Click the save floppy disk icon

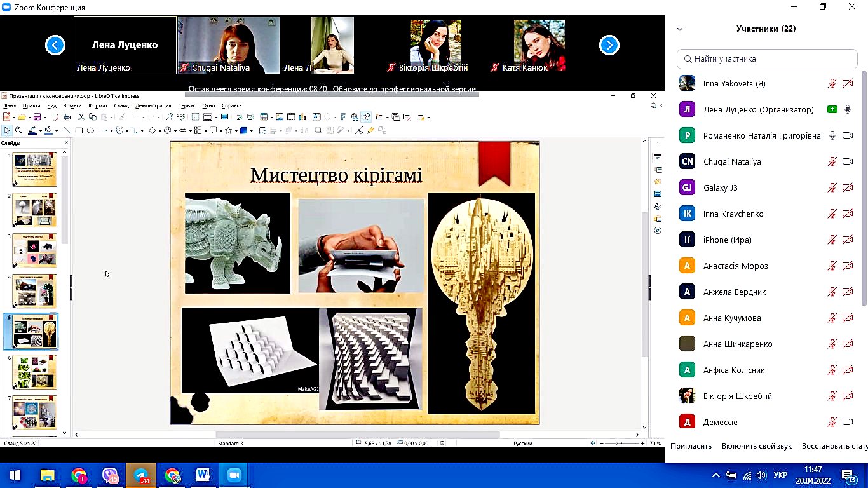tap(37, 118)
